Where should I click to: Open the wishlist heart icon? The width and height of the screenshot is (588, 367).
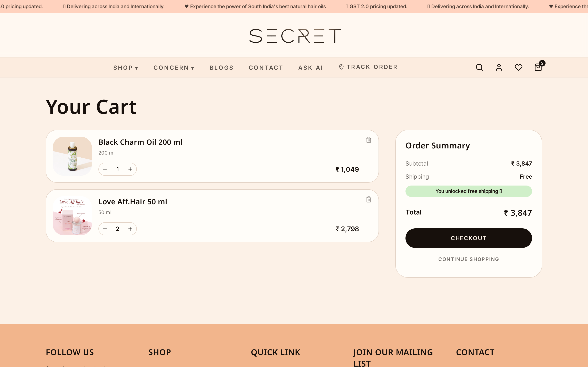pyautogui.click(x=519, y=67)
